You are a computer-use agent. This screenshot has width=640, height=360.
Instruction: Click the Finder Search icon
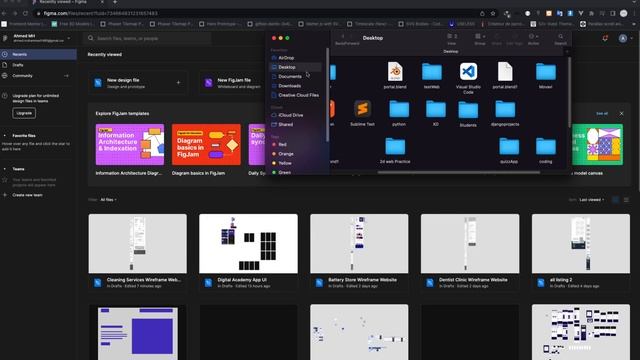point(560,37)
